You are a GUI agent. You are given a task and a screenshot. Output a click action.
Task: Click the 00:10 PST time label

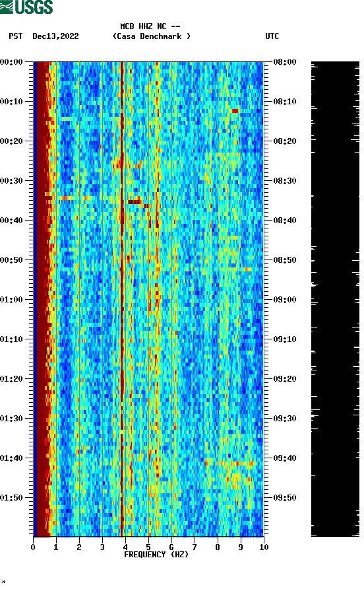click(11, 102)
